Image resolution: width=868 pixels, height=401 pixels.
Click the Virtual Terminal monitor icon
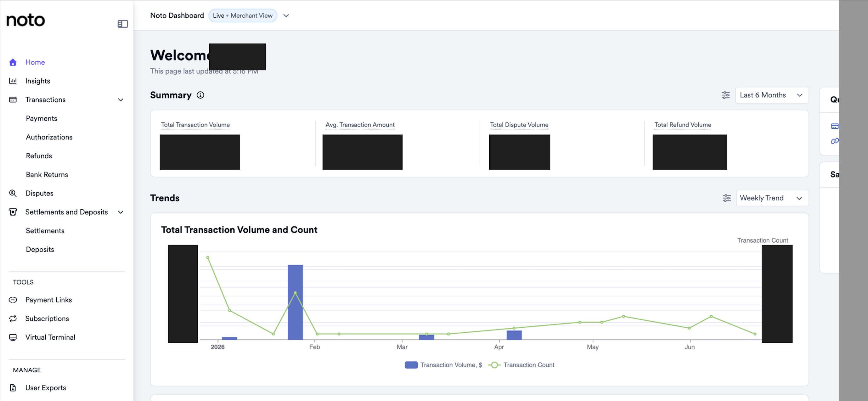[x=13, y=337]
